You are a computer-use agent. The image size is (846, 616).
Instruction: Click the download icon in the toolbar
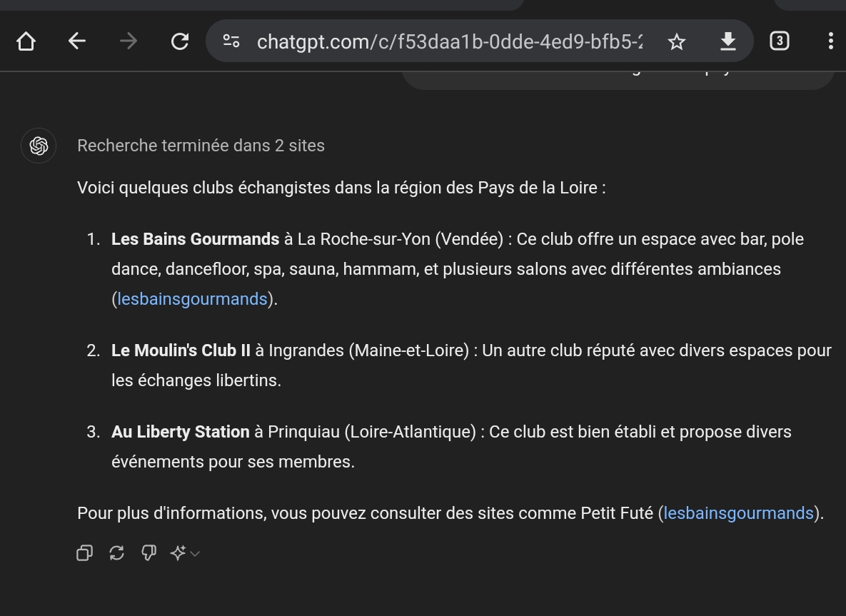click(x=727, y=41)
